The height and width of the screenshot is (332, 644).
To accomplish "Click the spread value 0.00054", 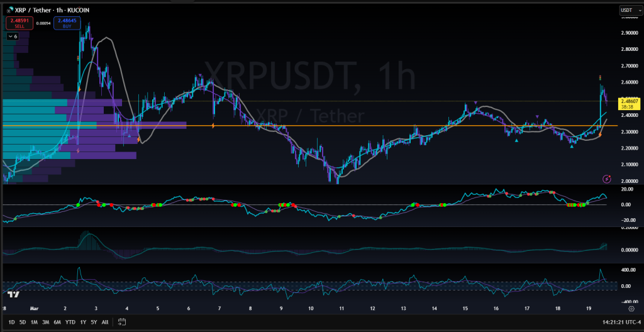I will pos(43,23).
